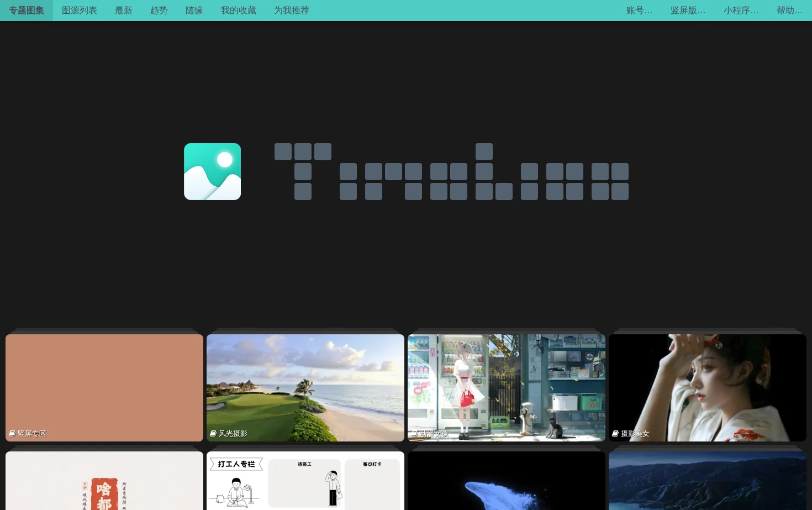Open the 小程序… menu
Viewport: 812px width, 510px height.
pos(741,10)
